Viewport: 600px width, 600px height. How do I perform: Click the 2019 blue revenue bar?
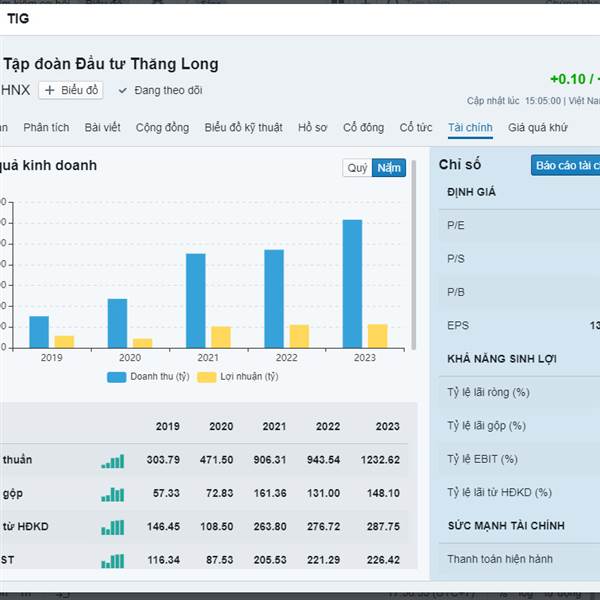[39, 332]
